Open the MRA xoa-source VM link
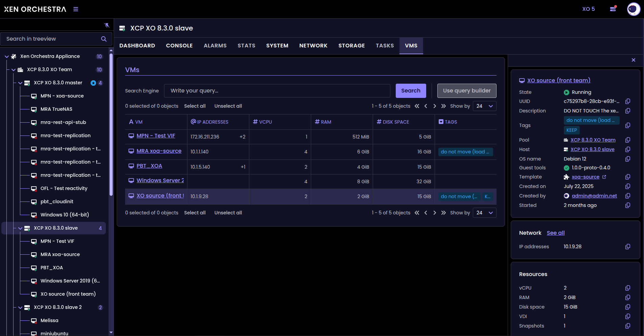 pyautogui.click(x=159, y=151)
